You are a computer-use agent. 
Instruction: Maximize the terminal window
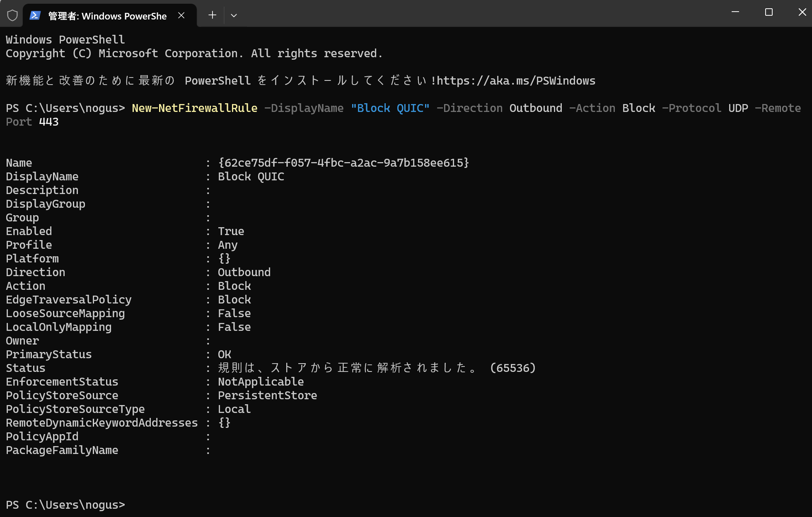(x=769, y=12)
